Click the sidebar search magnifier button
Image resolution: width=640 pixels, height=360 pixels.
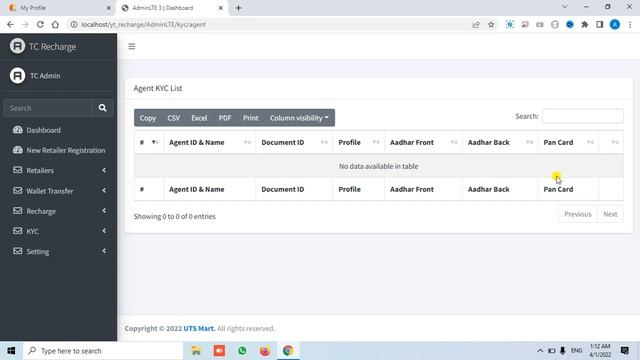click(102, 108)
